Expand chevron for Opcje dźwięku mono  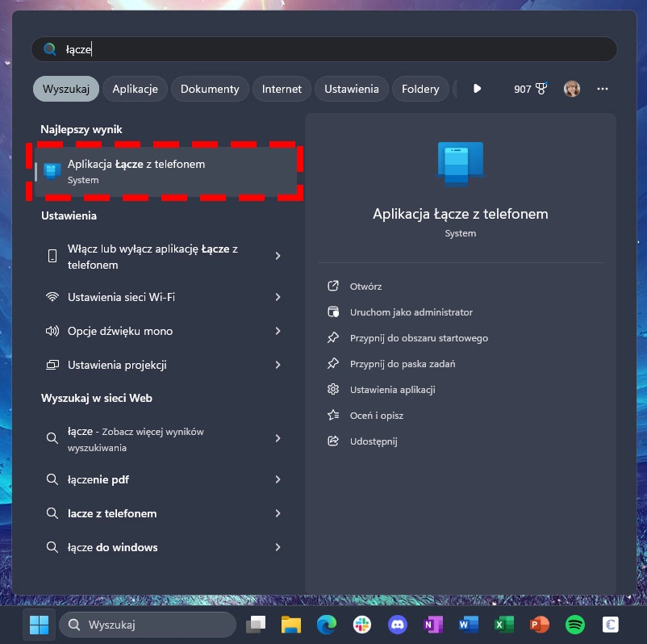coord(278,331)
